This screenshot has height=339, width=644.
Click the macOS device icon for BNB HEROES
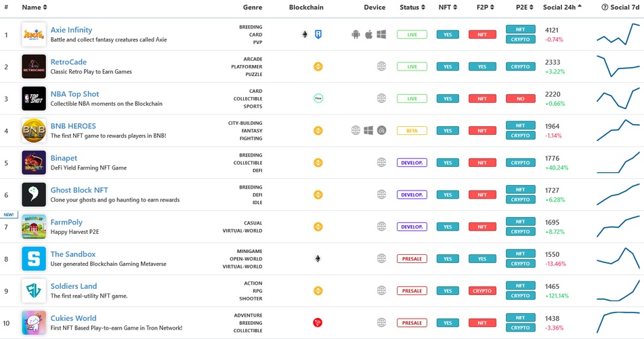tap(381, 130)
